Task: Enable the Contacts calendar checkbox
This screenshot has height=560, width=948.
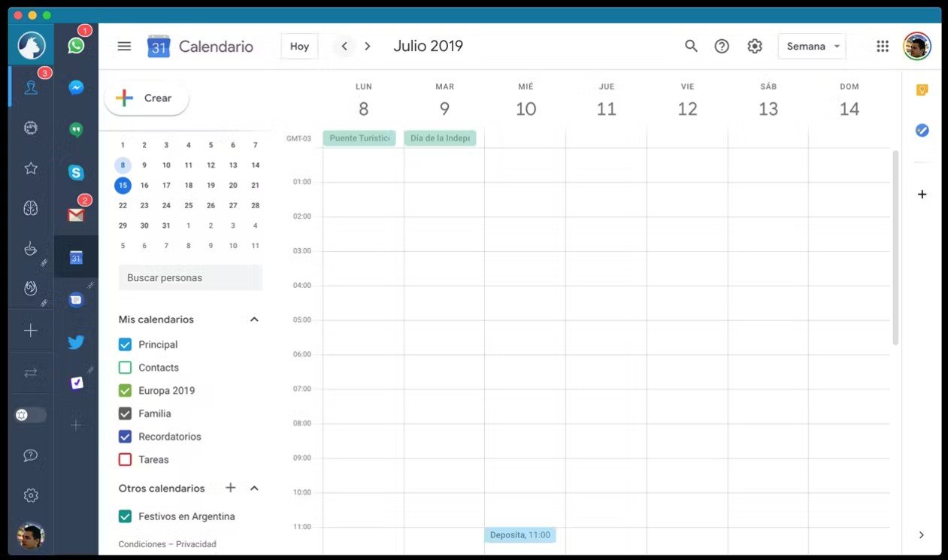Action: 126,368
